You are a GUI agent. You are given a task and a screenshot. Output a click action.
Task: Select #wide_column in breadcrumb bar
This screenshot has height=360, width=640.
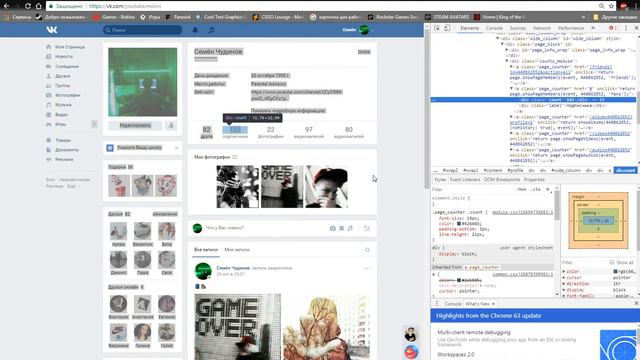[x=566, y=170]
